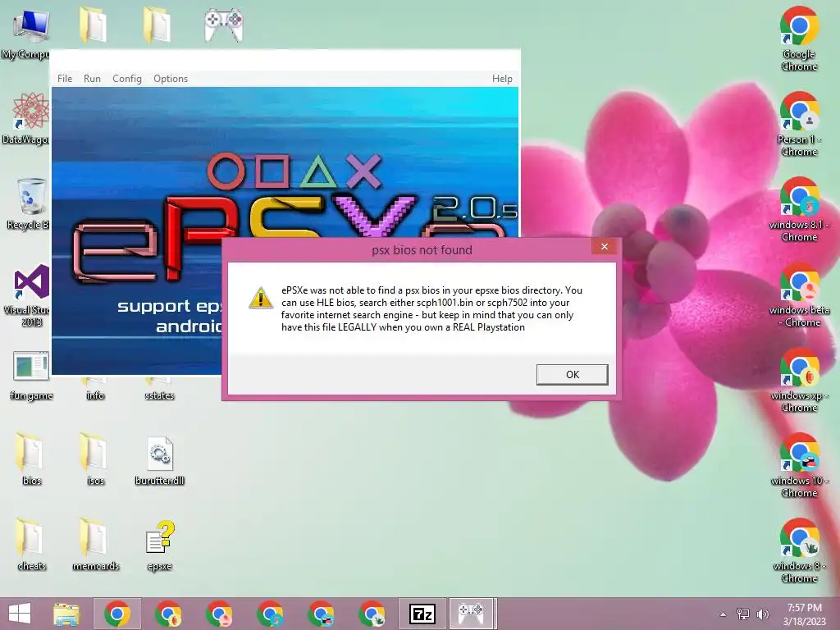840x630 pixels.
Task: Open the Run menu in ePSXe
Action: click(x=92, y=79)
